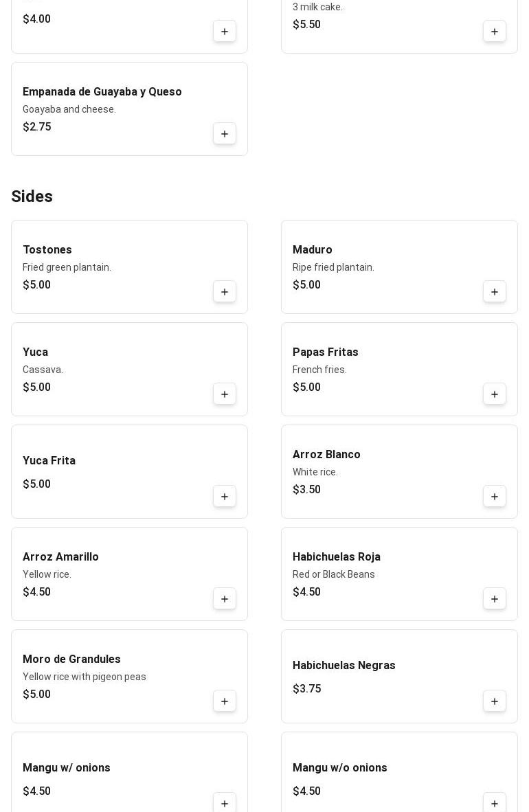
Task: Add Mangu w/o onions to cart
Action: (x=495, y=803)
